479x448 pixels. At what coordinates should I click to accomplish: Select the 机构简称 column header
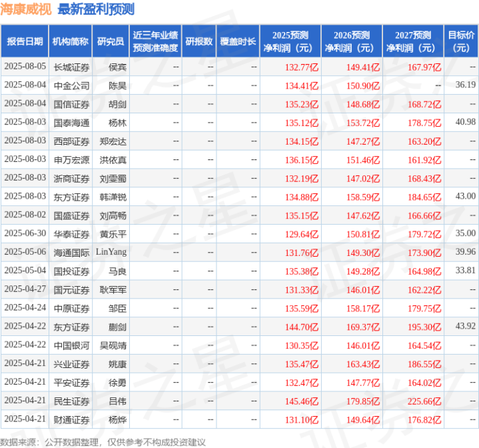pos(70,41)
